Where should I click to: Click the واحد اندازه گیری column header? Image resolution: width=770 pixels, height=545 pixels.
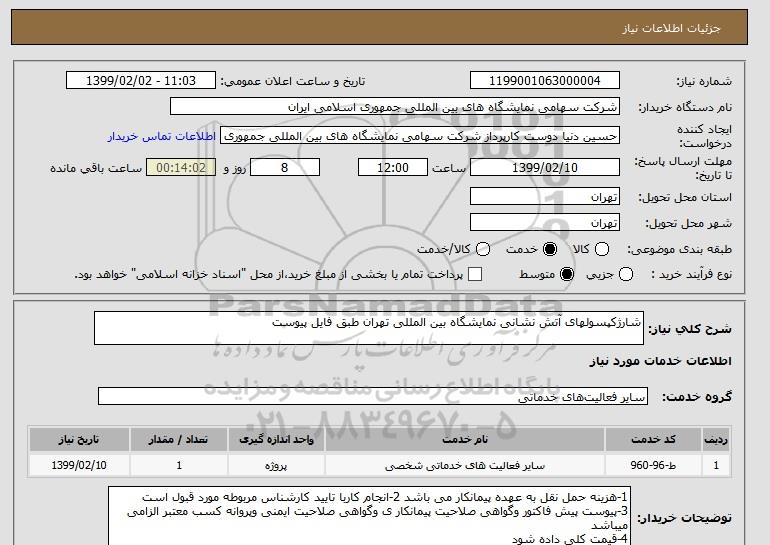[x=276, y=439]
